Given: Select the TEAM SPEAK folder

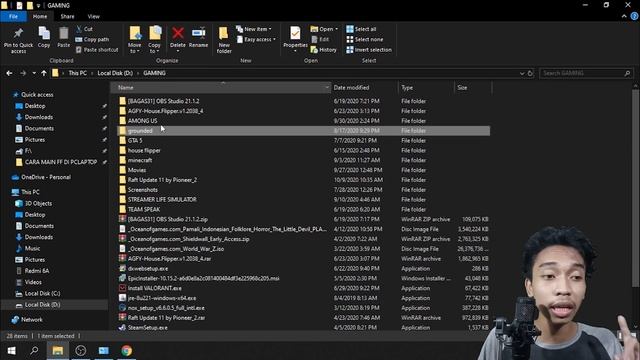Looking at the screenshot, I should (x=144, y=209).
